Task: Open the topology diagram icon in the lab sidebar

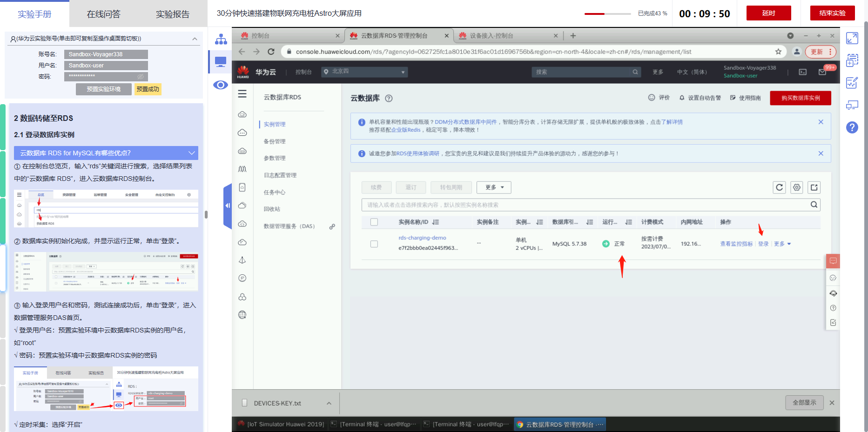Action: 221,39
